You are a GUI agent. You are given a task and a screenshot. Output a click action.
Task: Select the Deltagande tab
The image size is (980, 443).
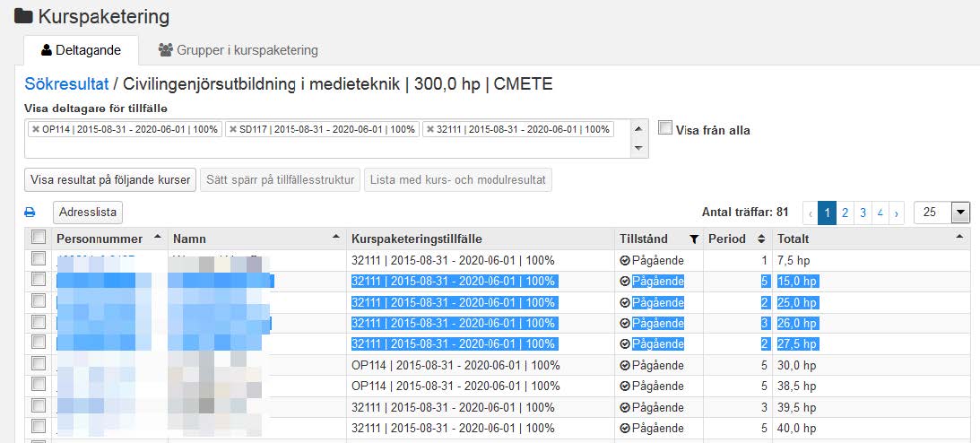point(81,50)
